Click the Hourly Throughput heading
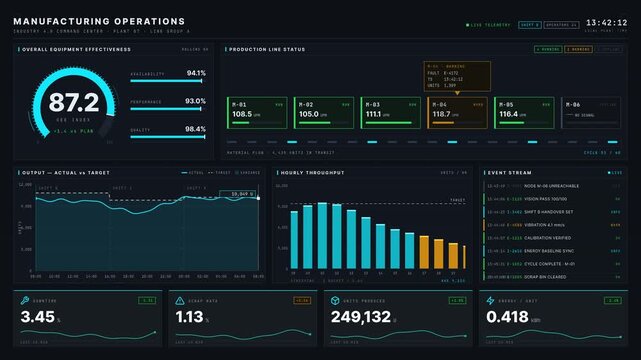This screenshot has width=641, height=360. click(313, 173)
